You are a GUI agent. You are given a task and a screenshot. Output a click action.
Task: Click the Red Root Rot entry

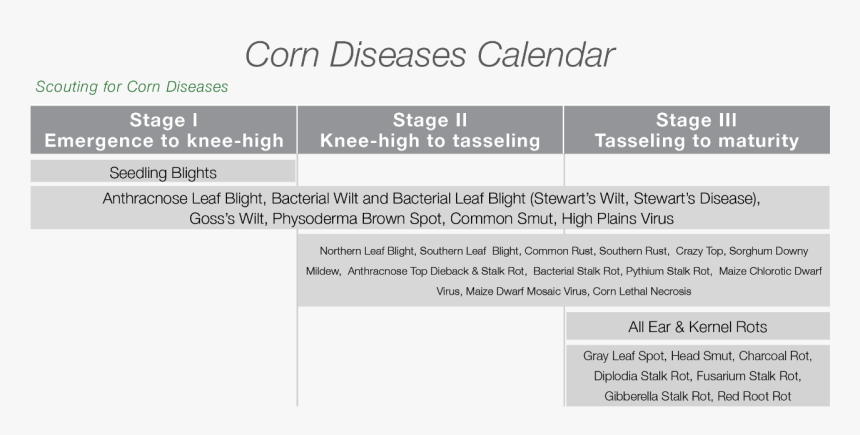tap(754, 397)
